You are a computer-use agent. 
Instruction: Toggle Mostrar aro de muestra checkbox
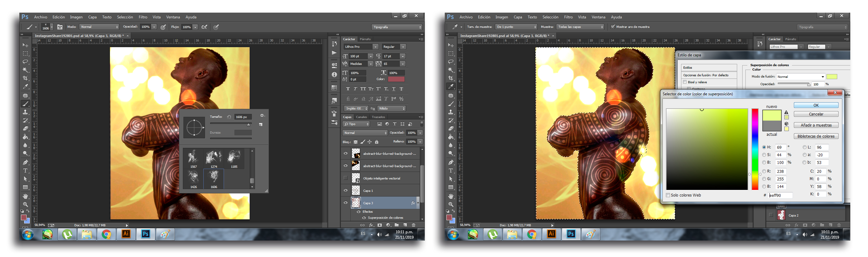point(613,27)
